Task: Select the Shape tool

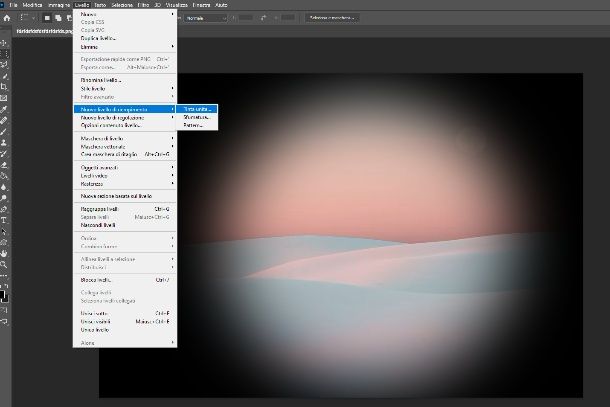Action: [x=4, y=242]
